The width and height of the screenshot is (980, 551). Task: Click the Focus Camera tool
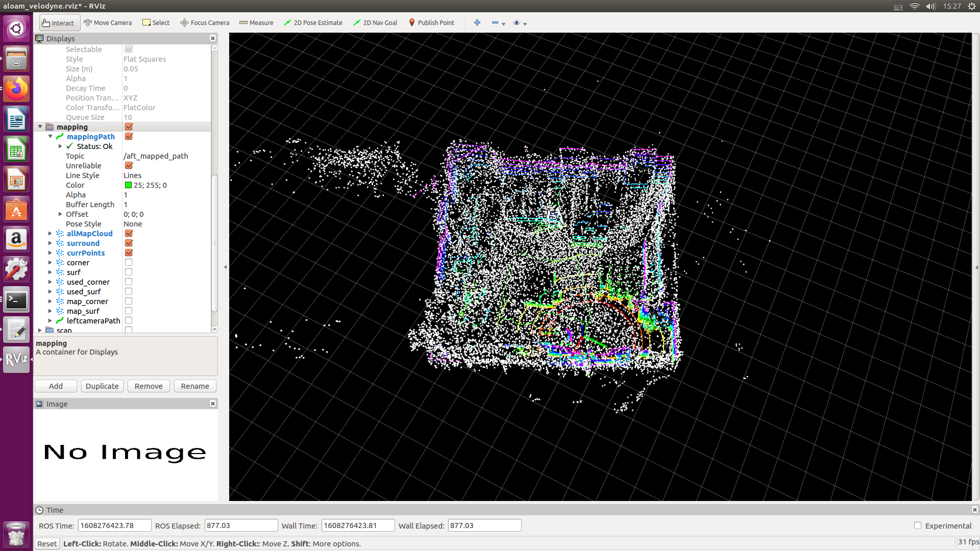[x=205, y=22]
